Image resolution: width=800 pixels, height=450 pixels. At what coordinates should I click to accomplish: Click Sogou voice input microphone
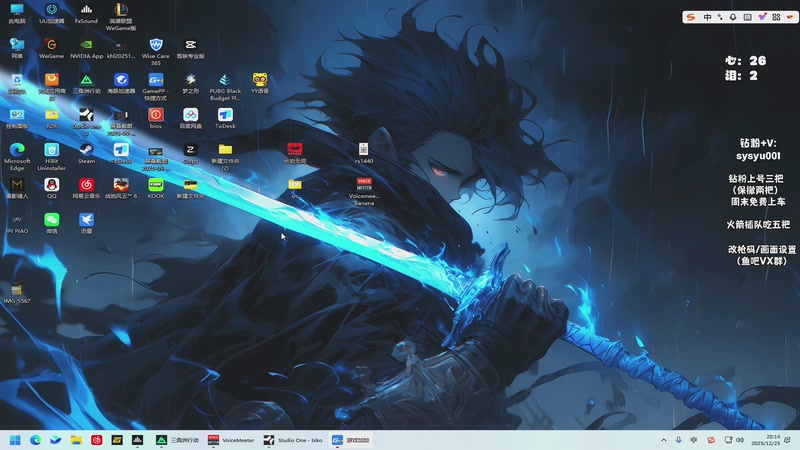[733, 17]
